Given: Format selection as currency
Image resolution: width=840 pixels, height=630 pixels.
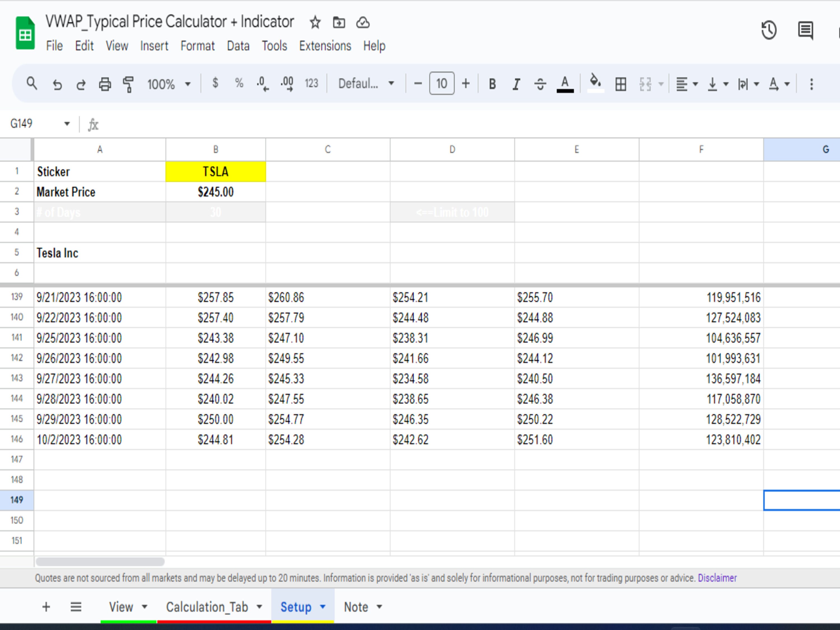Looking at the screenshot, I should (x=216, y=84).
